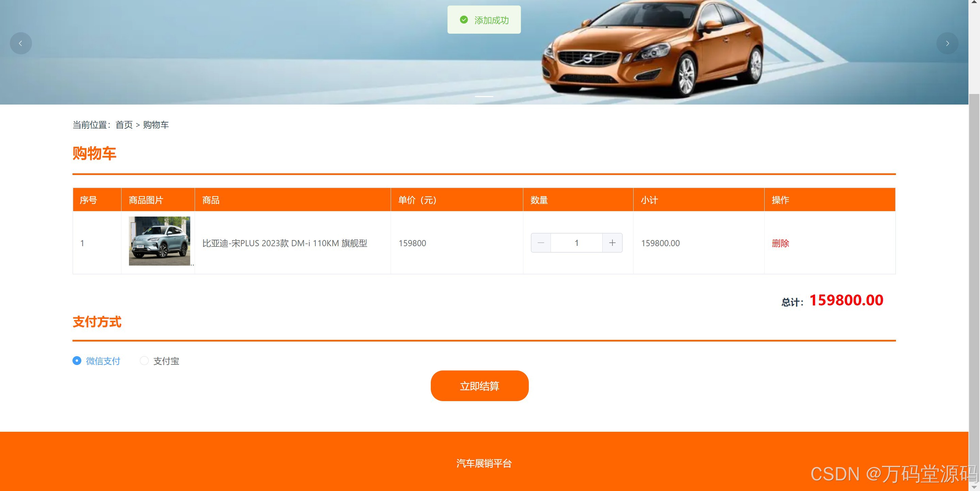
Task: Increase quantity with the plus button
Action: tap(612, 243)
